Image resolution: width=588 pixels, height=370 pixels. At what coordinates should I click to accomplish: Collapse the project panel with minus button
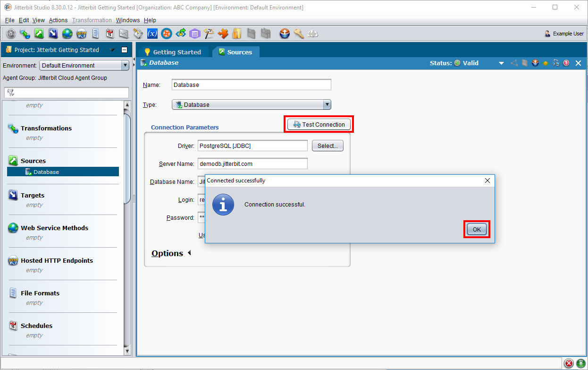tap(124, 50)
